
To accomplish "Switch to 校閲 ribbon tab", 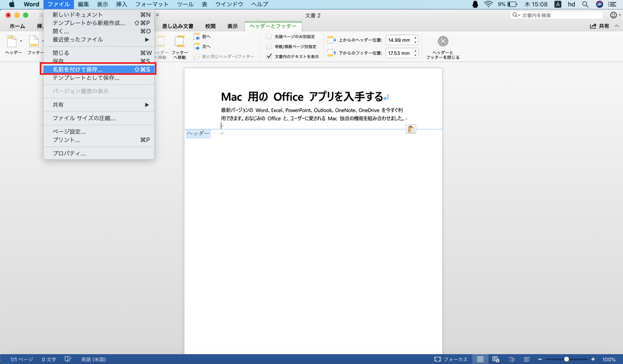I will 210,26.
